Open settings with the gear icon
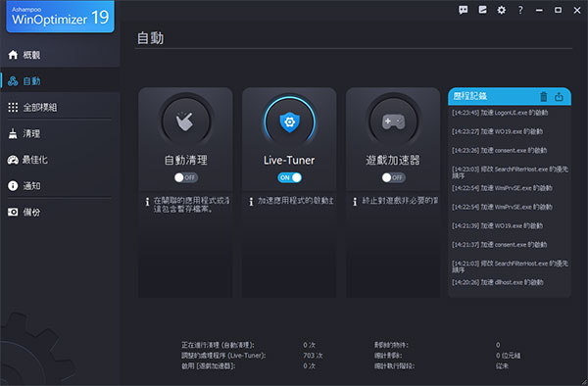The height and width of the screenshot is (386, 588). [502, 10]
